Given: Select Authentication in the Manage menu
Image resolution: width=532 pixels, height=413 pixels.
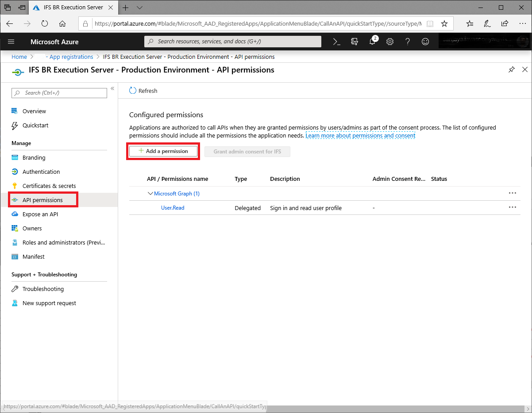Looking at the screenshot, I should coord(41,172).
